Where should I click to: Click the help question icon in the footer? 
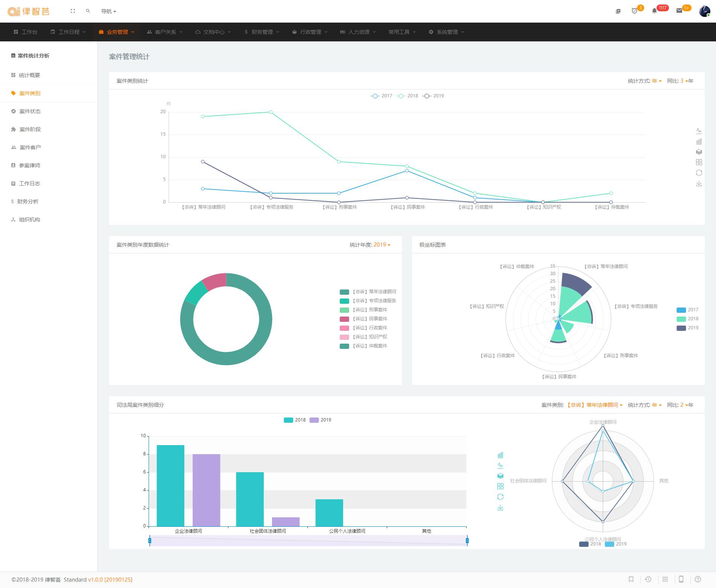point(698,579)
